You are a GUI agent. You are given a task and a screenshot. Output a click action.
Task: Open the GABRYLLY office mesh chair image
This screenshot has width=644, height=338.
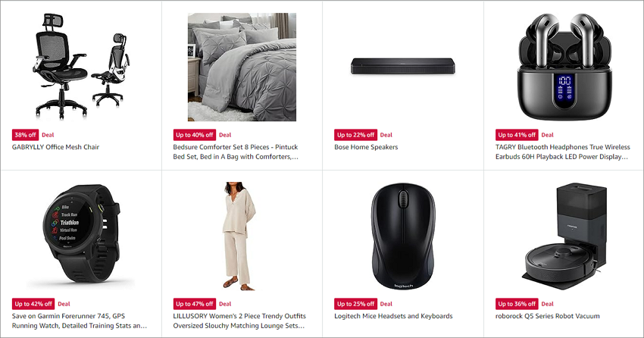click(81, 67)
